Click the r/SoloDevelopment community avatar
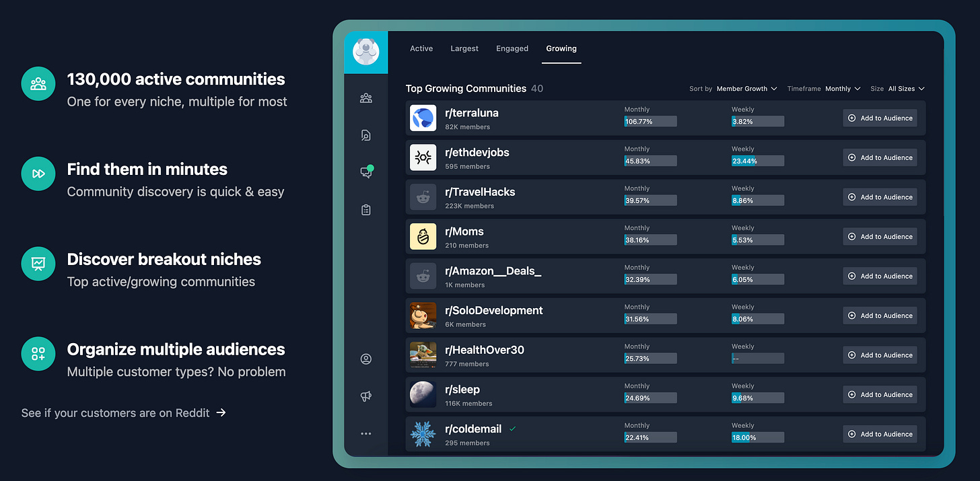The width and height of the screenshot is (980, 481). tap(423, 316)
